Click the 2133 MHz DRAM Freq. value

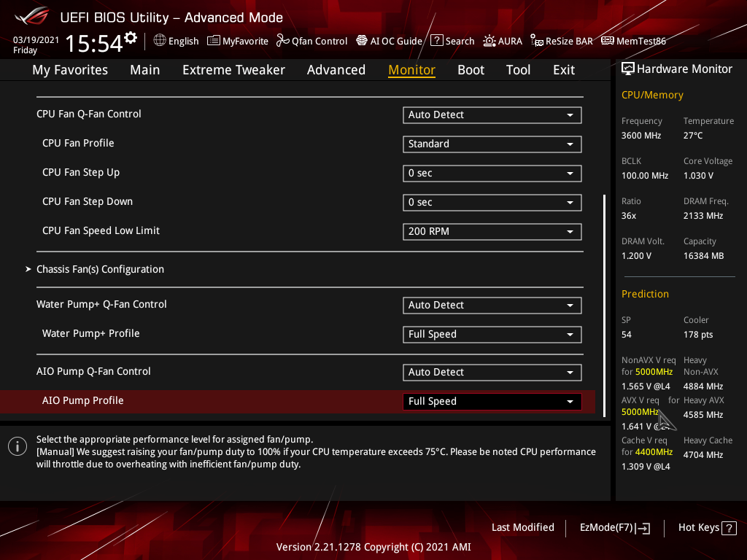(703, 216)
